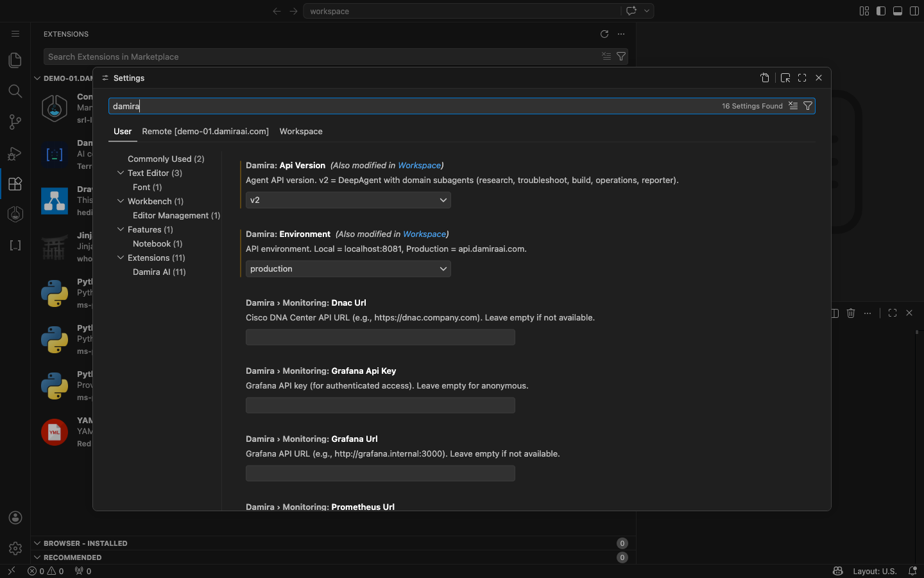The height and width of the screenshot is (578, 924).
Task: Open the hamburger application menu
Action: click(x=15, y=34)
